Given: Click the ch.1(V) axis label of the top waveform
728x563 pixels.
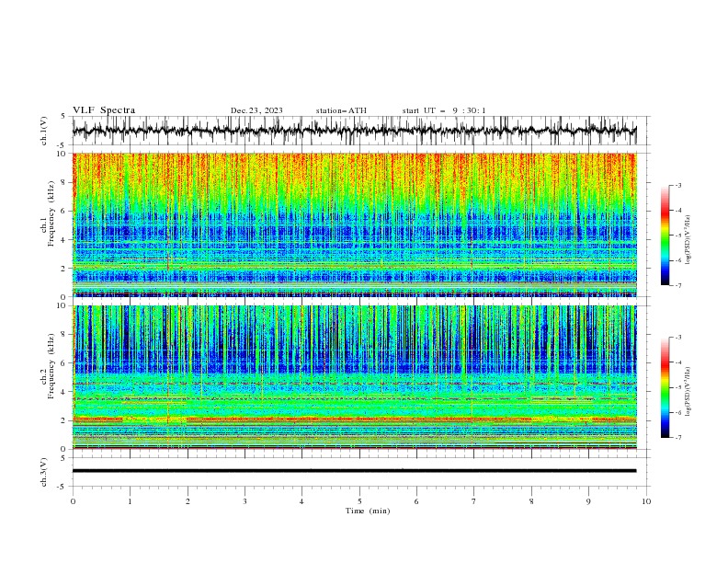Looking at the screenshot, I should (x=44, y=131).
